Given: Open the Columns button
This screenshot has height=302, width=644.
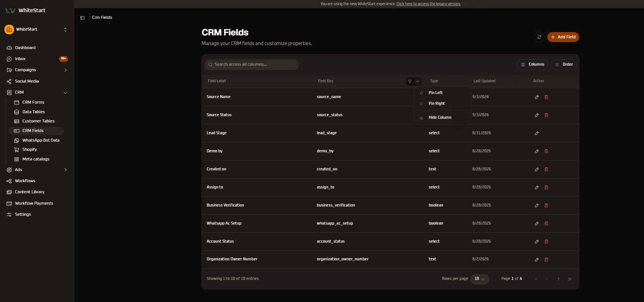Looking at the screenshot, I should pos(533,65).
